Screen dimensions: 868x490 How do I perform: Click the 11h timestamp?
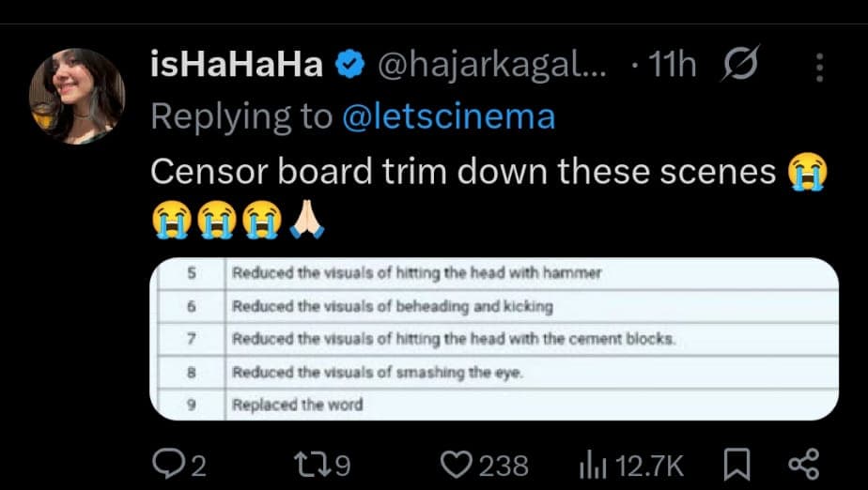pos(674,66)
